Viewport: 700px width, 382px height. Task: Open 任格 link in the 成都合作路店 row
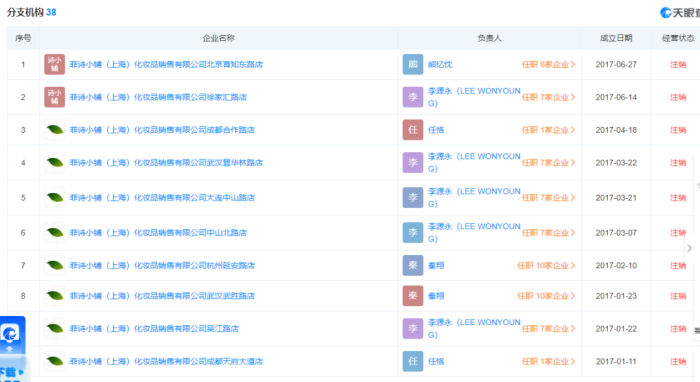436,130
